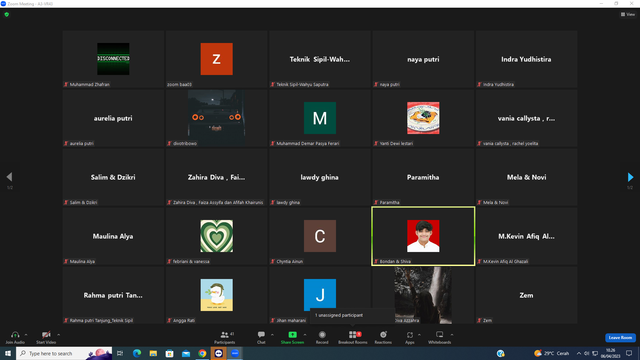The height and width of the screenshot is (360, 640).
Task: Click the green encryption shield icon
Action: [x=7, y=14]
